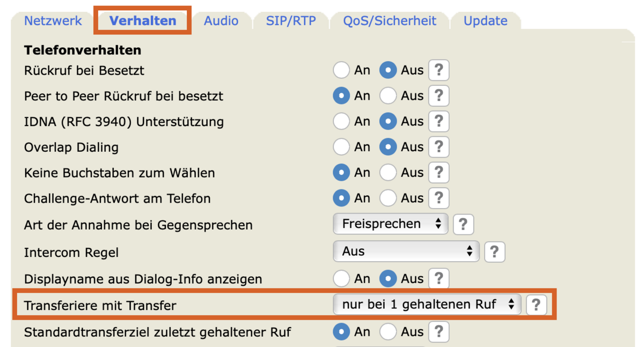Open help for Transferiere mit Transfer
This screenshot has width=644, height=347.
coord(536,305)
